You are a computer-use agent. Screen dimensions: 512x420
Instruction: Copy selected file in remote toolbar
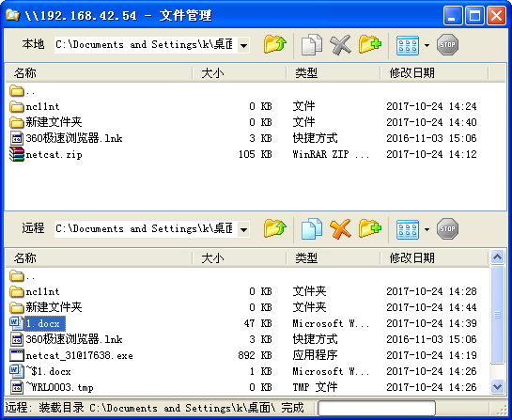tap(312, 228)
